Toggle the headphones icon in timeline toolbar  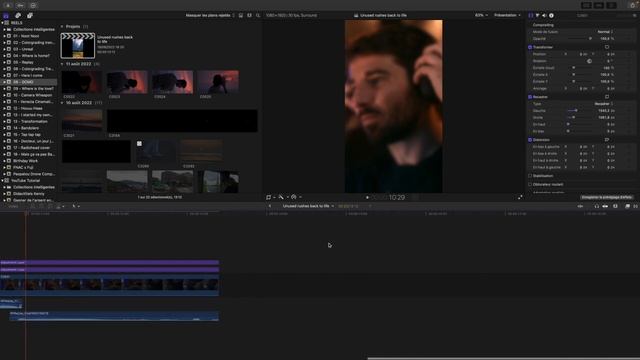(596, 207)
